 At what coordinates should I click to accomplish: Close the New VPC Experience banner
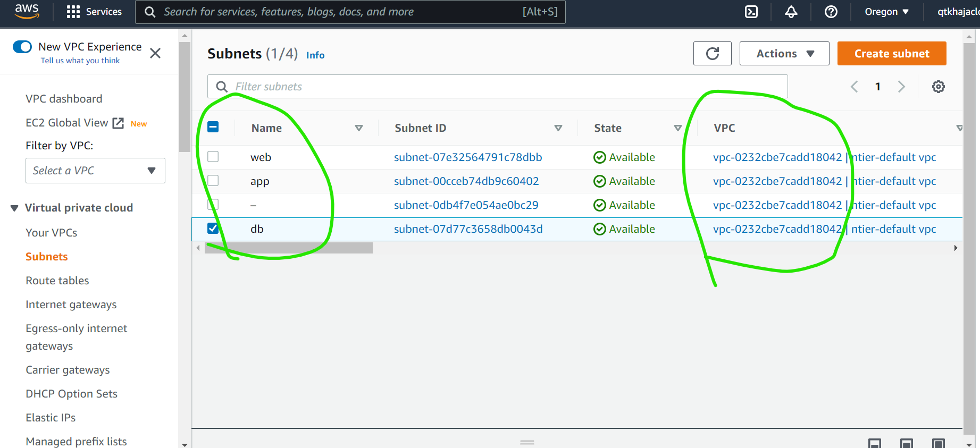tap(155, 53)
